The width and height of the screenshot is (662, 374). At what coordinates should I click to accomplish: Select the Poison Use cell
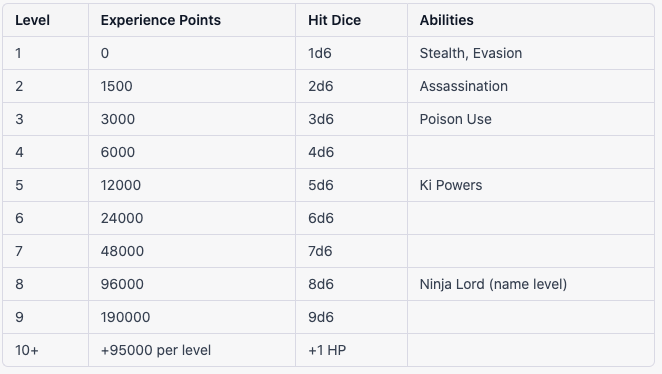[531, 119]
